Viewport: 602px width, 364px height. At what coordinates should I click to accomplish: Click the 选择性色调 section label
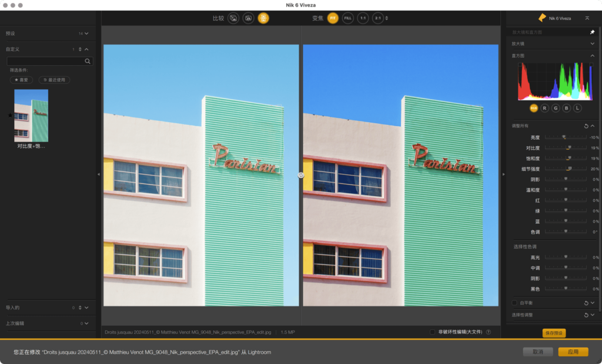(525, 247)
